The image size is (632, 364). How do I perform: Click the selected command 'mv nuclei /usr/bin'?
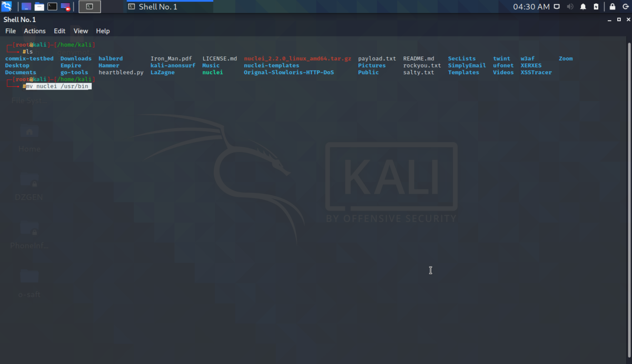click(59, 86)
